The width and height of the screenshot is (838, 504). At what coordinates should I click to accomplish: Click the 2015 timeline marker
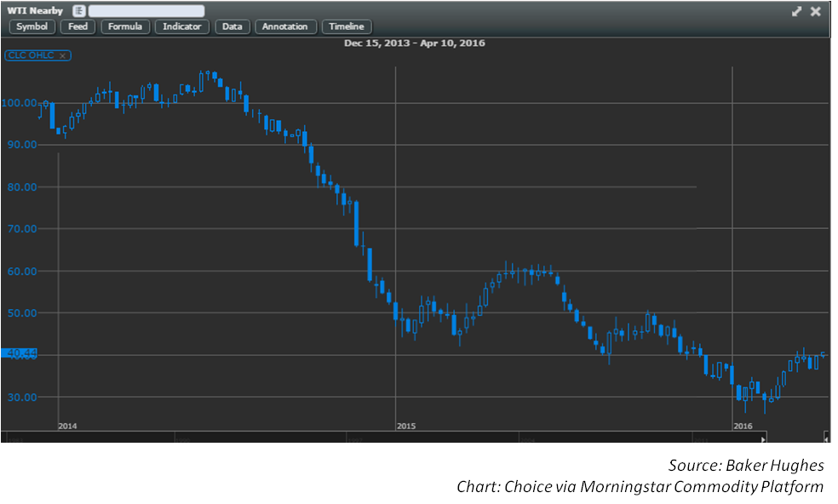click(406, 426)
